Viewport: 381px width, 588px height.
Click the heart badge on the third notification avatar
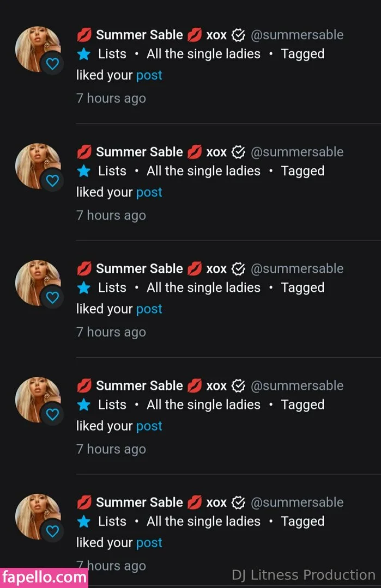click(52, 298)
